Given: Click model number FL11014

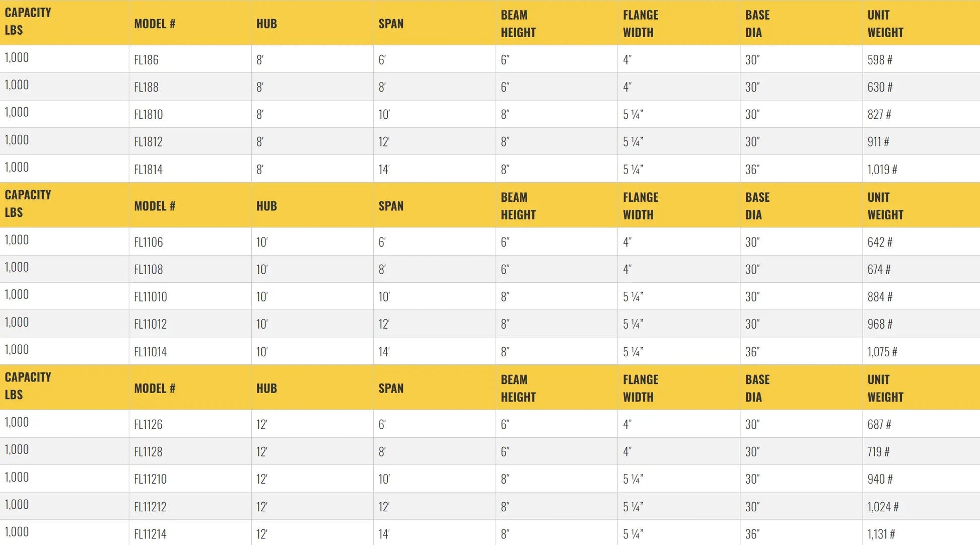Looking at the screenshot, I should coord(150,352).
